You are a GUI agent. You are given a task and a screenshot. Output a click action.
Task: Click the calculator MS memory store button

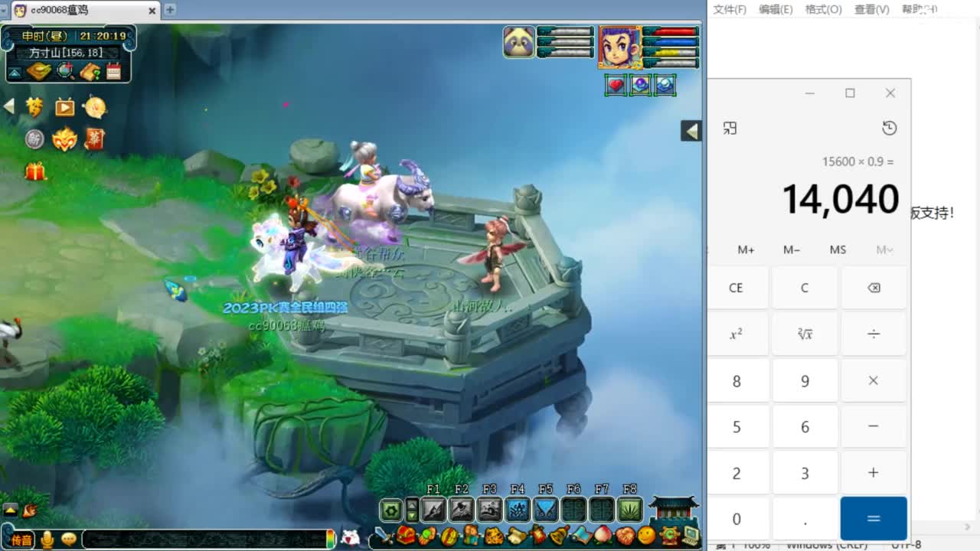(838, 249)
